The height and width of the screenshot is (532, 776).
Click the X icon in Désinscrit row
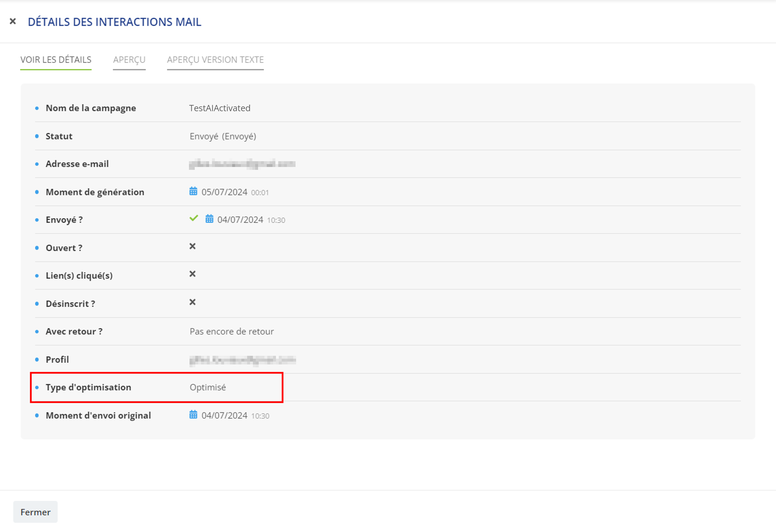(x=192, y=302)
